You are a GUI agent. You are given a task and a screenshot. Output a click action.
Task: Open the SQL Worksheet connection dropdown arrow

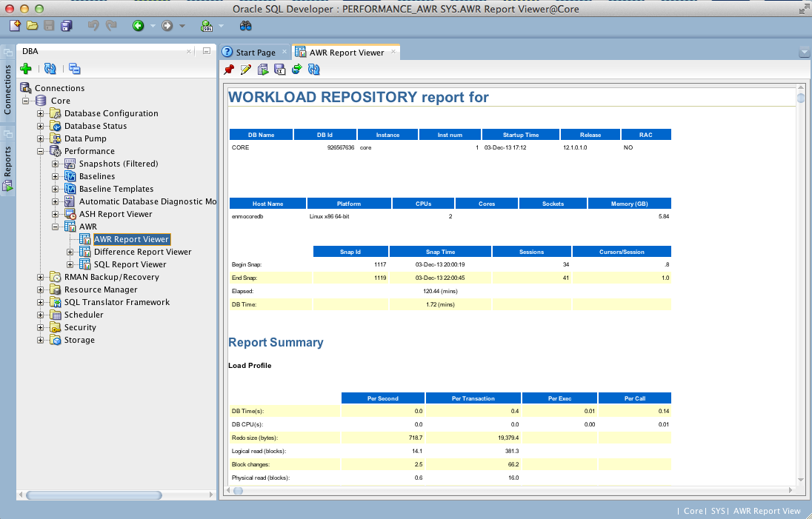click(x=221, y=26)
